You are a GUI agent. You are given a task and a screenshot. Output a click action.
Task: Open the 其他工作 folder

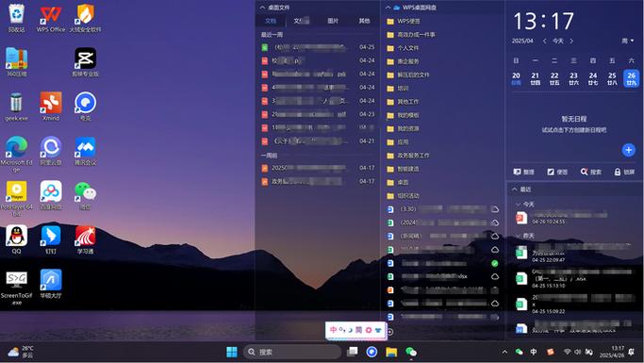tap(403, 102)
